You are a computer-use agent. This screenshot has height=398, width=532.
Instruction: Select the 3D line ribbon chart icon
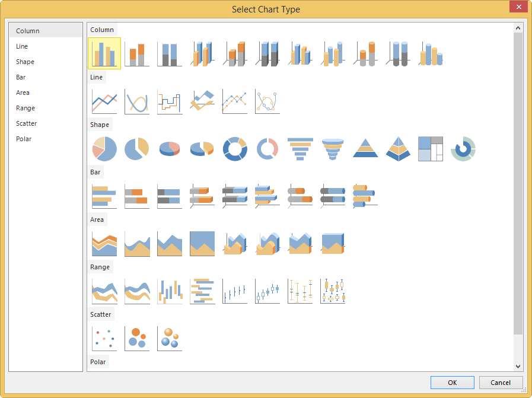click(202, 101)
